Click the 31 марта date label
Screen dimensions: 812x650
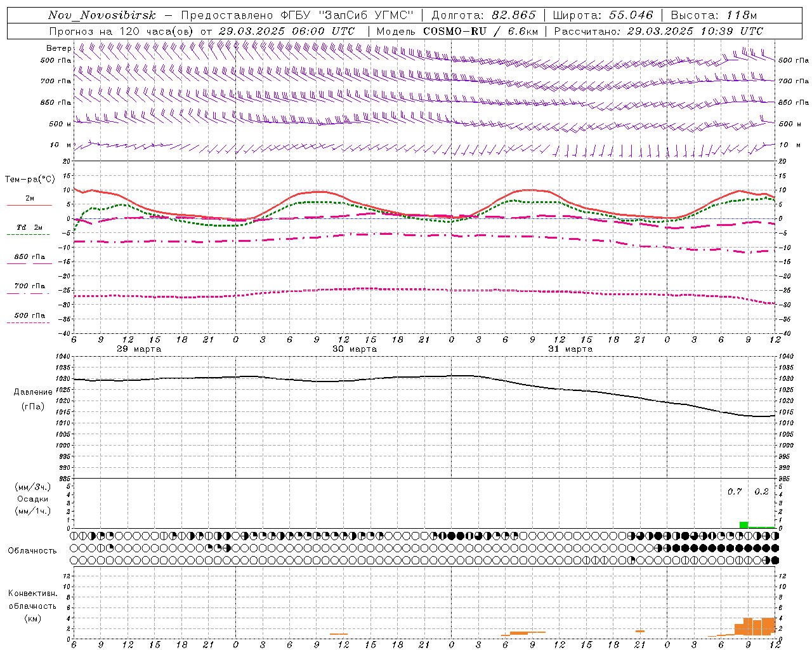570,349
